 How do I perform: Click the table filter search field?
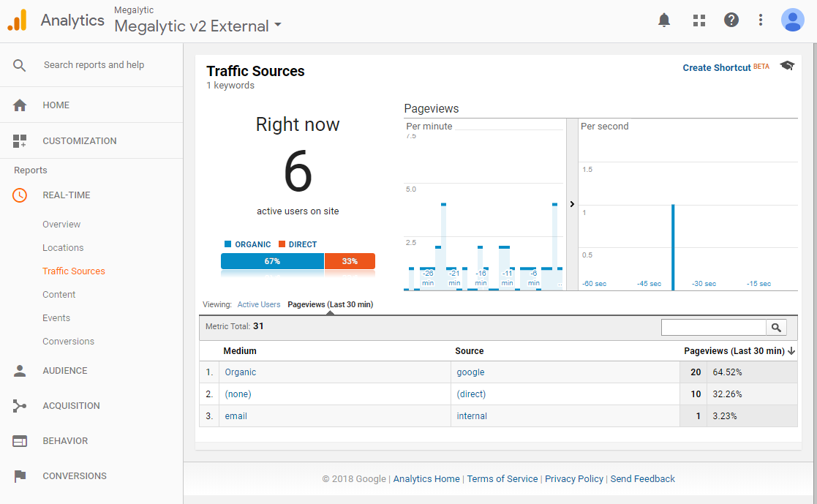point(713,328)
